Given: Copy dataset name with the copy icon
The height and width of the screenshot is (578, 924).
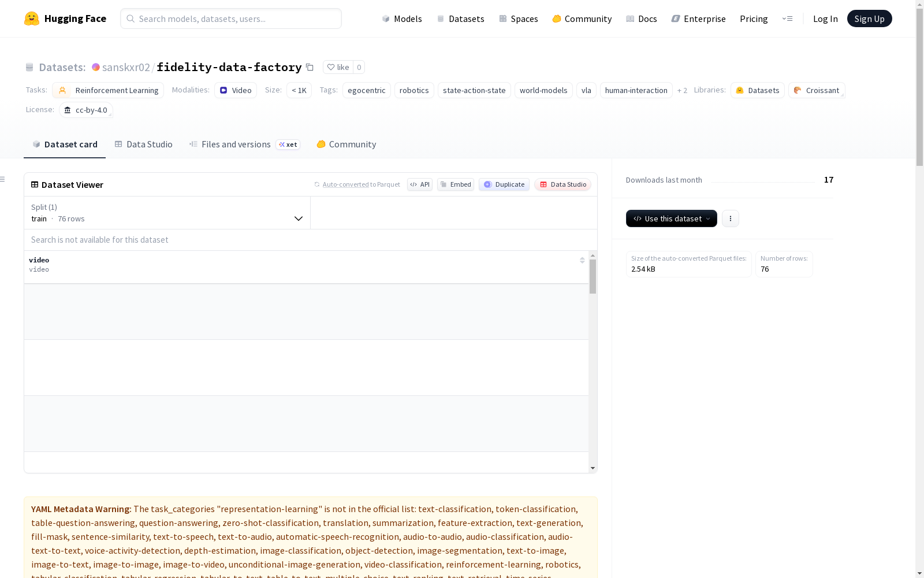Looking at the screenshot, I should 310,67.
